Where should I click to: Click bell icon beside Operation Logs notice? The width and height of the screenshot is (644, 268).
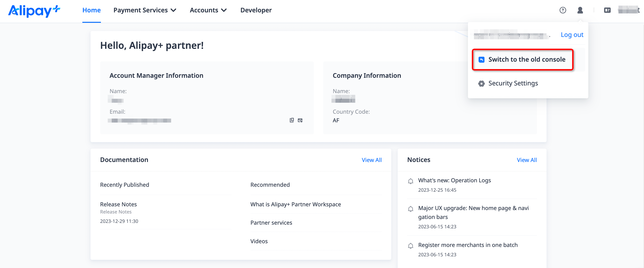click(410, 181)
